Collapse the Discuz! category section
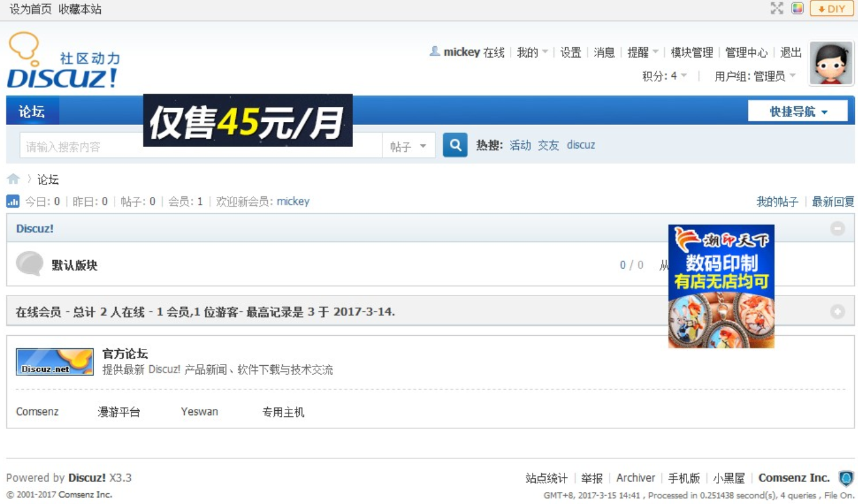Screen dimensions: 858x504 pyautogui.click(x=837, y=228)
